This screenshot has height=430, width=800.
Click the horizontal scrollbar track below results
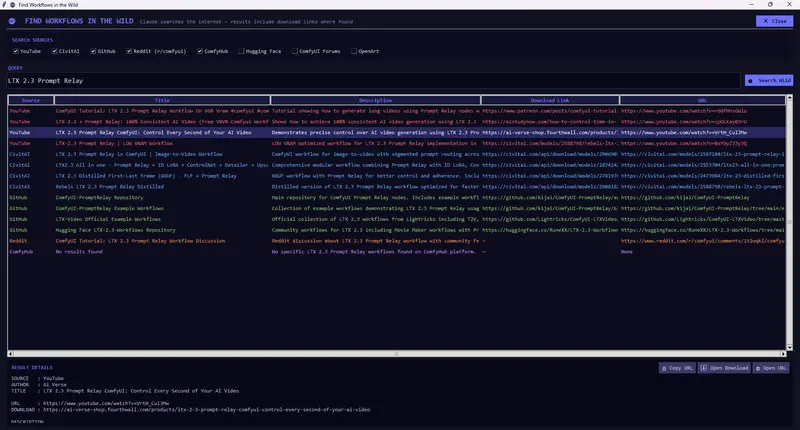tap(397, 353)
